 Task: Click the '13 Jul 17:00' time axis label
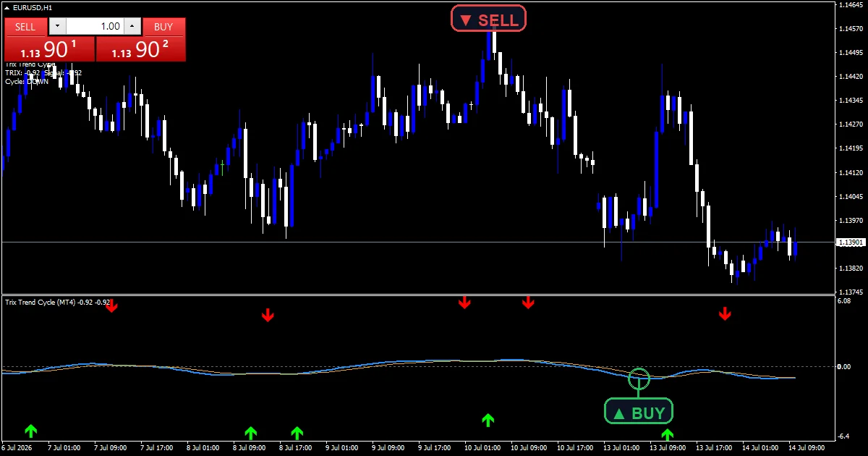point(713,448)
